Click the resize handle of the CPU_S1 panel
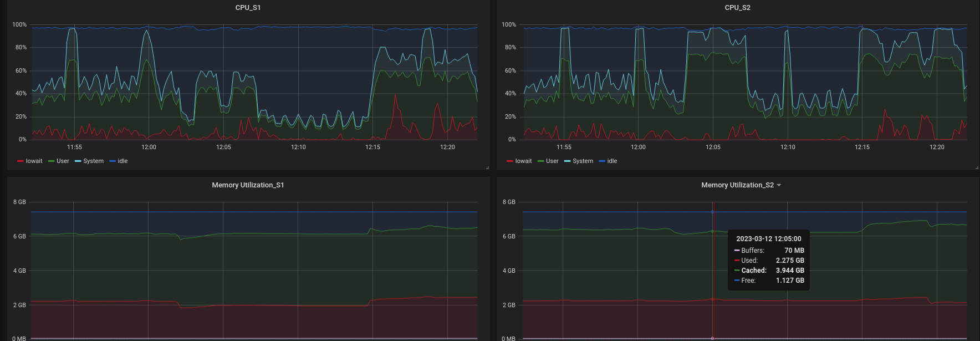 [487, 167]
